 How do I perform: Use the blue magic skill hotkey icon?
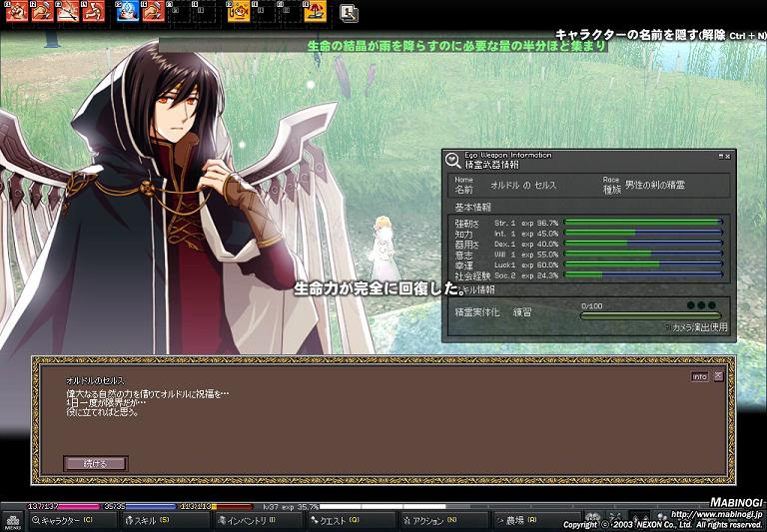[x=128, y=11]
